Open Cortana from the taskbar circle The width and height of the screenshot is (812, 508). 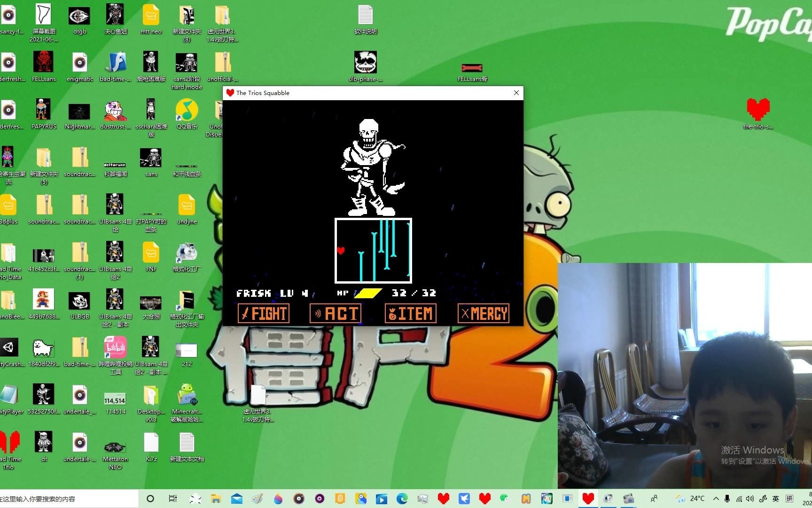[x=150, y=499]
